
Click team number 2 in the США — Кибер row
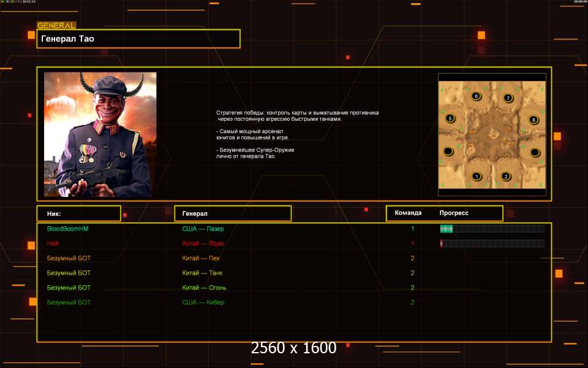pos(412,302)
